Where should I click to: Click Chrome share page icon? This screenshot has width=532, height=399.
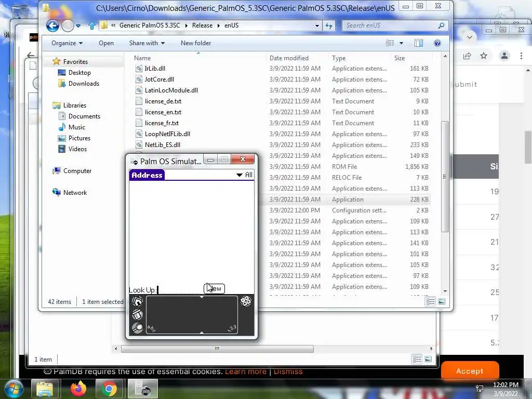pyautogui.click(x=467, y=56)
